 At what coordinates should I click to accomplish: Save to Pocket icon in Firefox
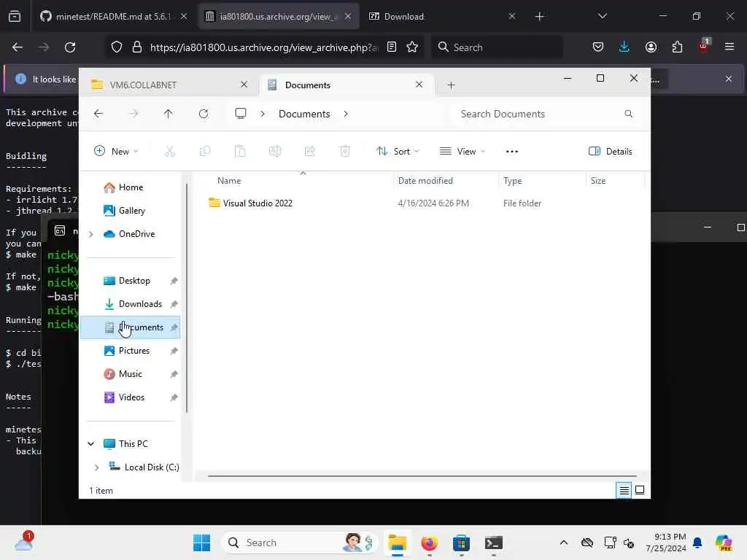click(598, 47)
